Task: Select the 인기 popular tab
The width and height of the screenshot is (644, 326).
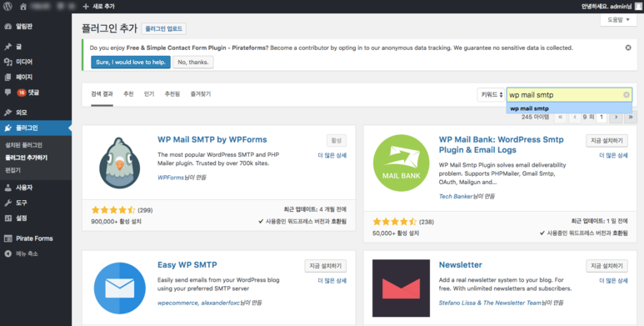Action: click(x=149, y=94)
